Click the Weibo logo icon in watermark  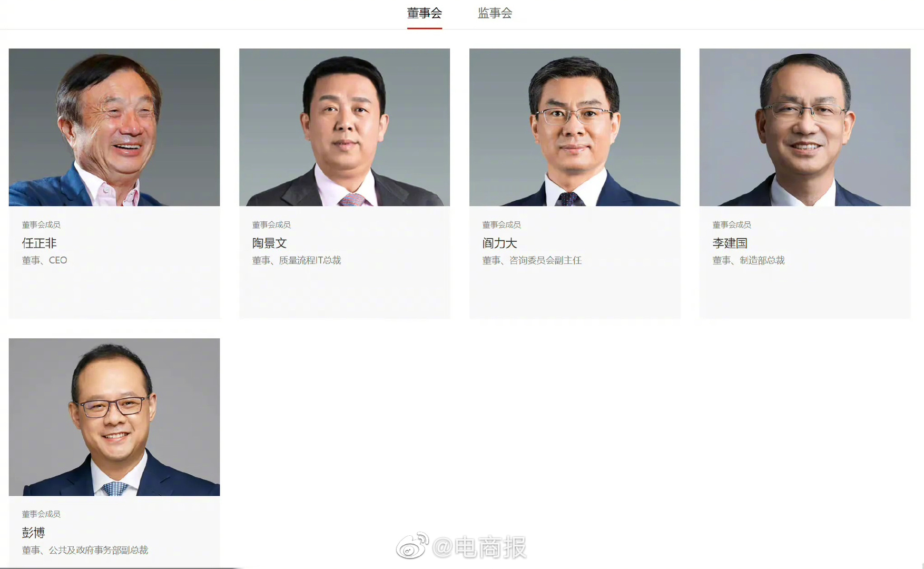[x=412, y=546]
